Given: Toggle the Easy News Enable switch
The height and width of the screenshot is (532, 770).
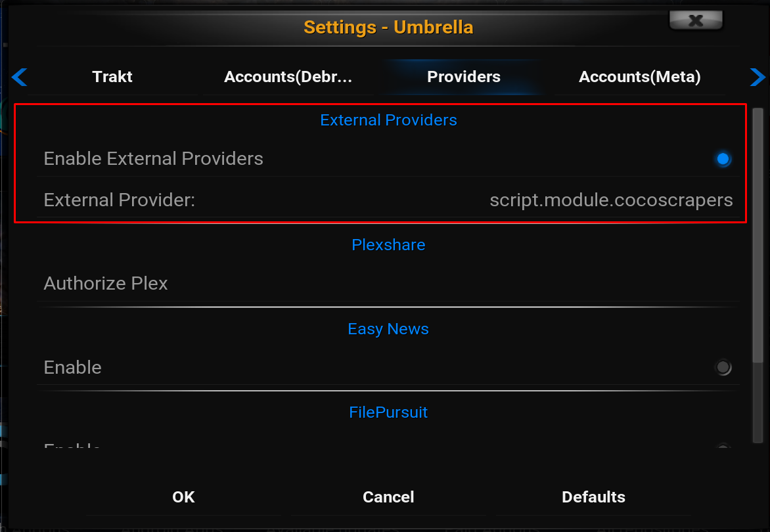Looking at the screenshot, I should pyautogui.click(x=723, y=368).
